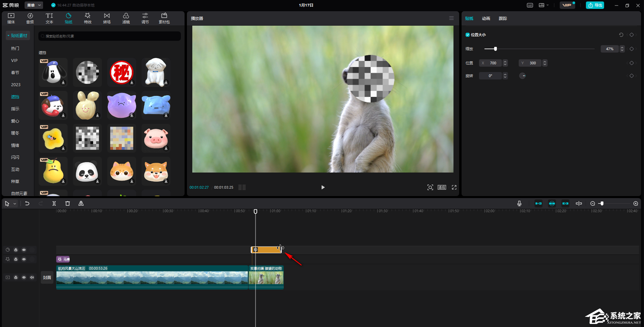
Task: Mute the main video track audio
Action: click(32, 278)
